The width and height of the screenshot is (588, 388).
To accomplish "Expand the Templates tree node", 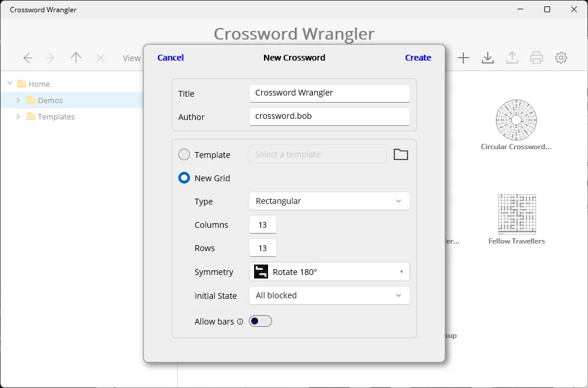I will tap(18, 117).
